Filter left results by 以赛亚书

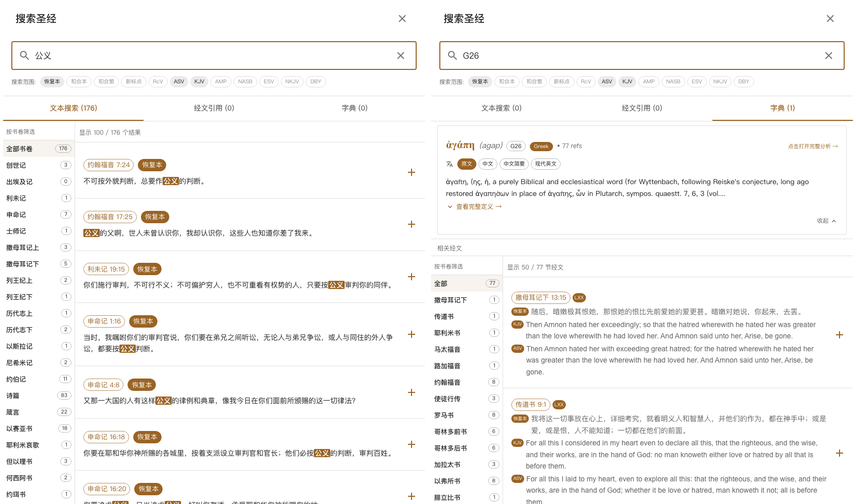tap(38, 428)
